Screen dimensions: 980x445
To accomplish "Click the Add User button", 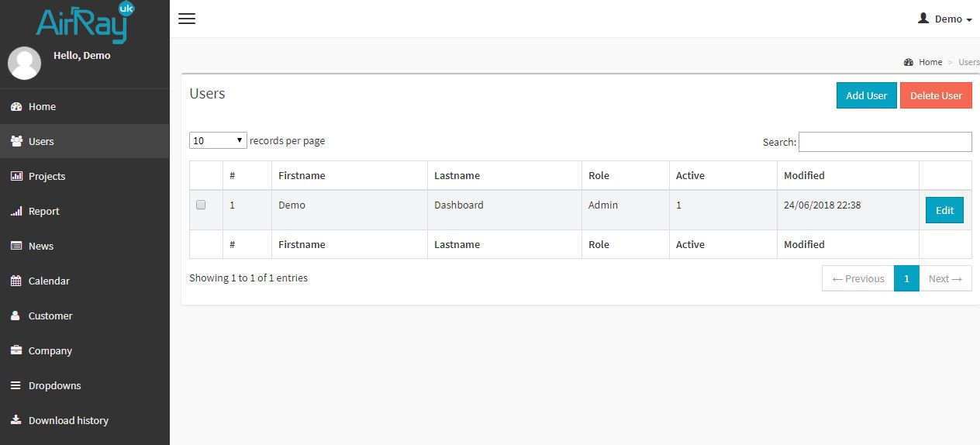I will coord(866,95).
